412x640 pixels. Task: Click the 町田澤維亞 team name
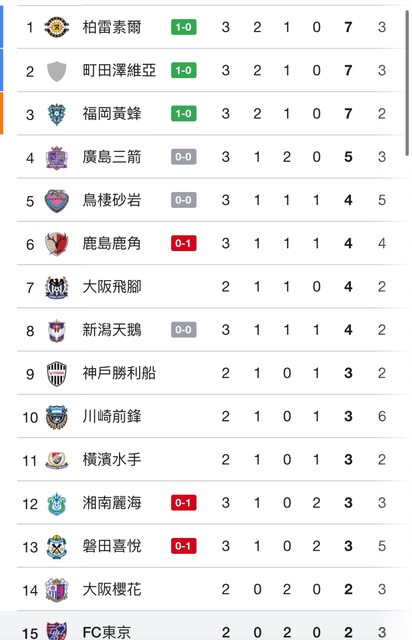point(119,70)
